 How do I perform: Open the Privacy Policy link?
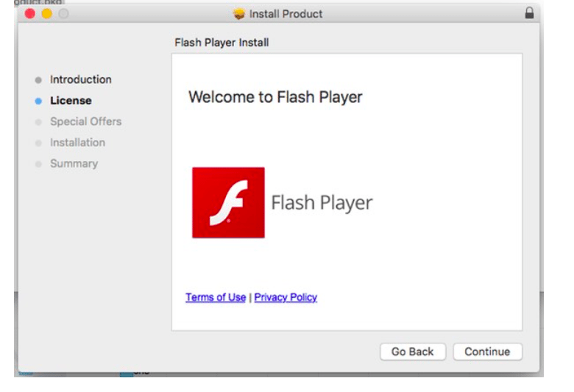(286, 297)
